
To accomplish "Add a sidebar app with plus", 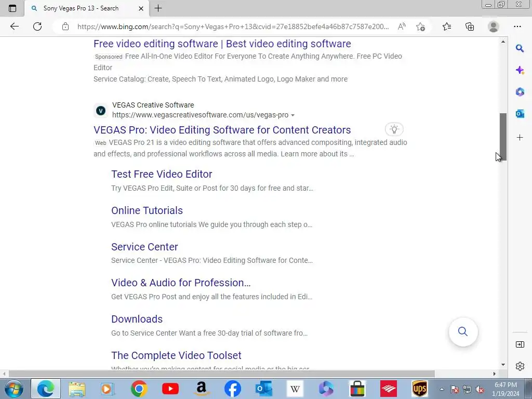I will (520, 137).
